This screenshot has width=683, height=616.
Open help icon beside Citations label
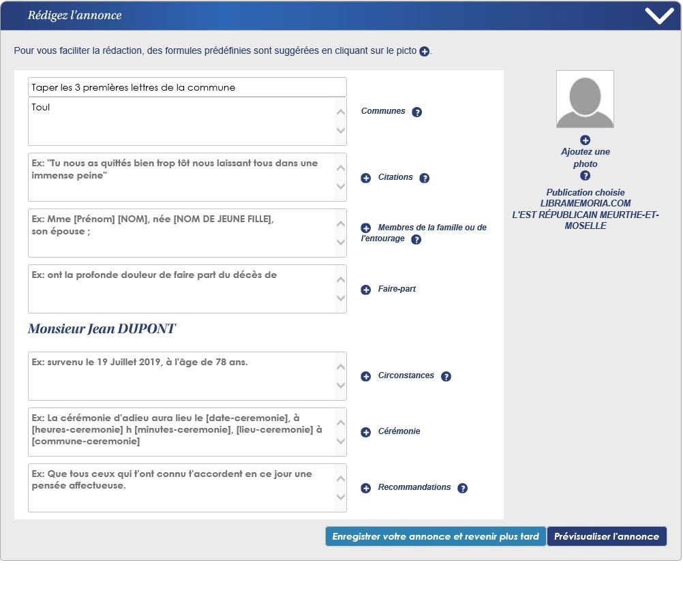click(424, 179)
